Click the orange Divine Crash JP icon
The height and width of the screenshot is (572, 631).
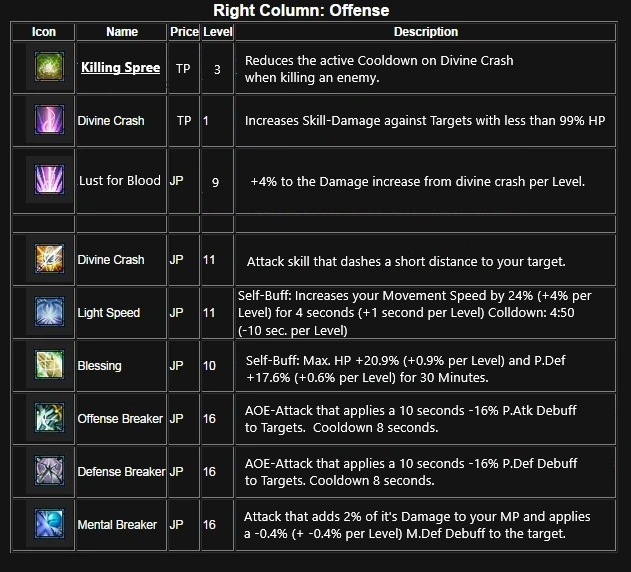pyautogui.click(x=49, y=258)
